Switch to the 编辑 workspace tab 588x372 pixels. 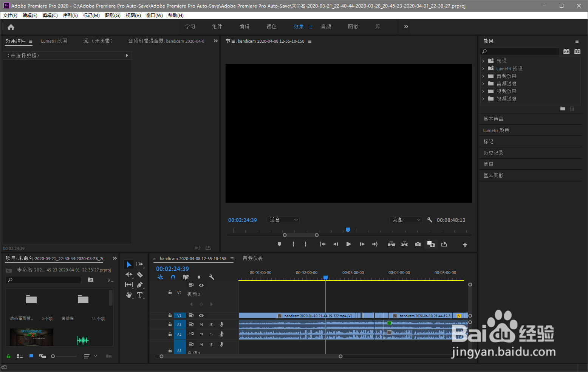tap(244, 26)
